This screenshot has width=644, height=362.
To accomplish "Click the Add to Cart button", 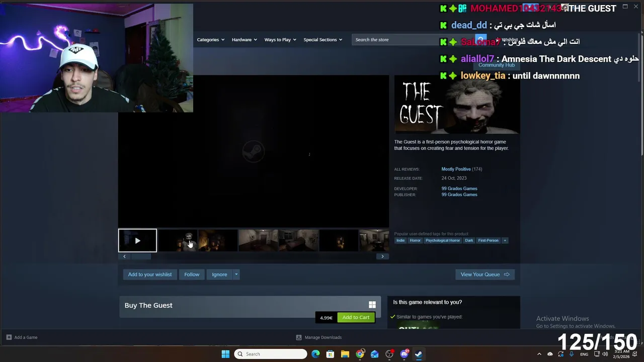I will [x=356, y=317].
